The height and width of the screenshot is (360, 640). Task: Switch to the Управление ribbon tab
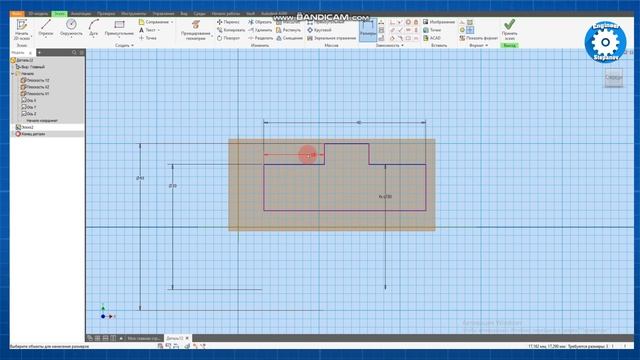point(163,13)
